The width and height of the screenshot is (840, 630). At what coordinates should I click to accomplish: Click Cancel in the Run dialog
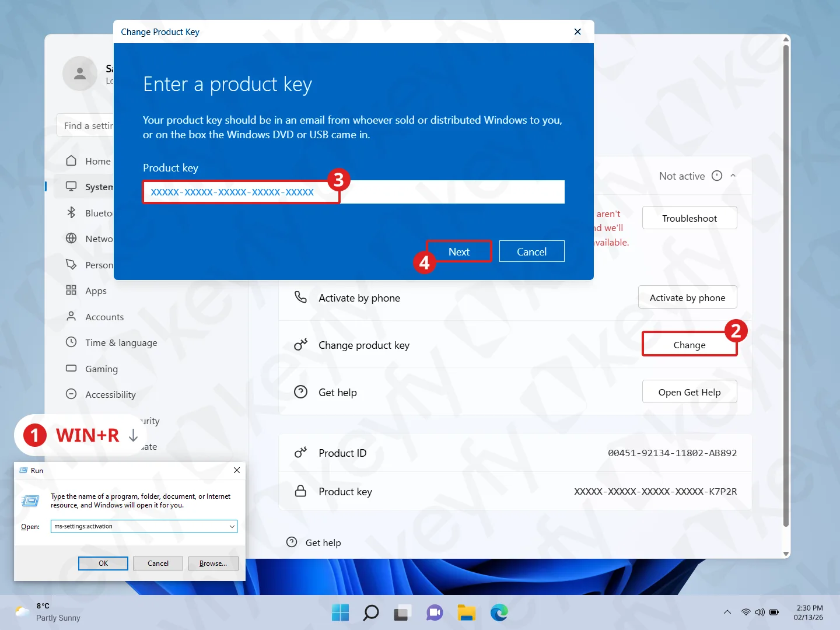click(158, 563)
